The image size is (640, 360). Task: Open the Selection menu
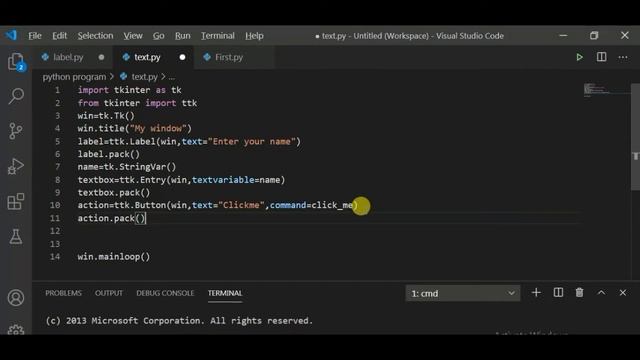[x=95, y=36]
